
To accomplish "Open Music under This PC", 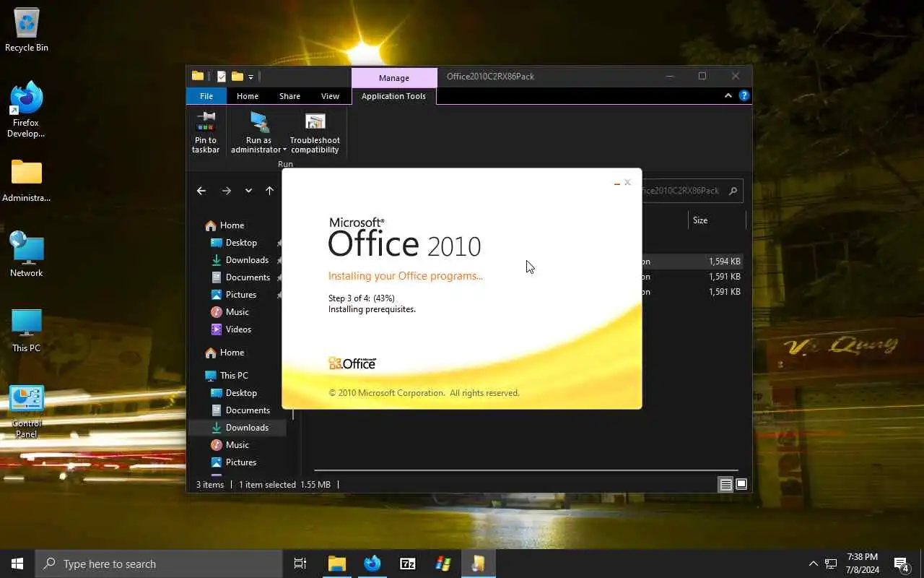I will click(237, 445).
